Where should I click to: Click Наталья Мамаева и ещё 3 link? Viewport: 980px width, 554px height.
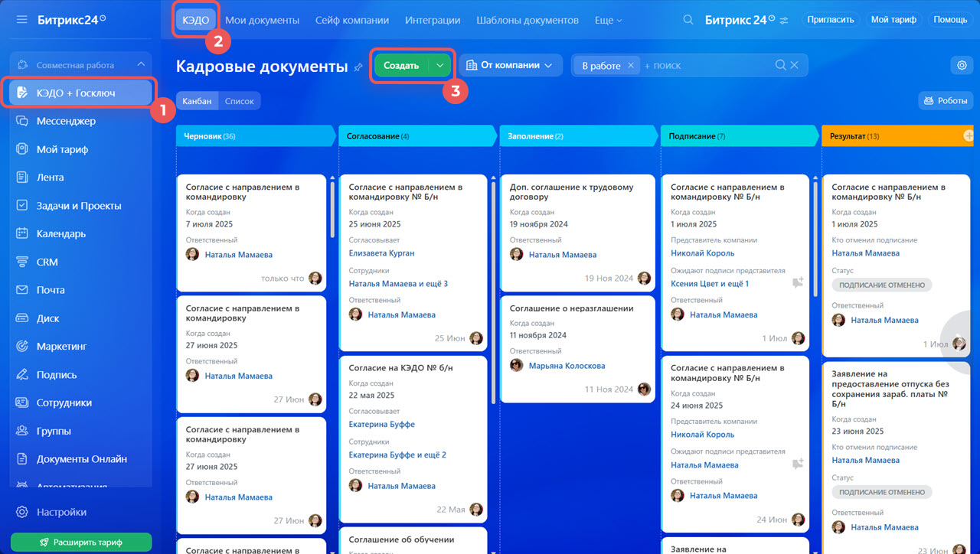(398, 284)
